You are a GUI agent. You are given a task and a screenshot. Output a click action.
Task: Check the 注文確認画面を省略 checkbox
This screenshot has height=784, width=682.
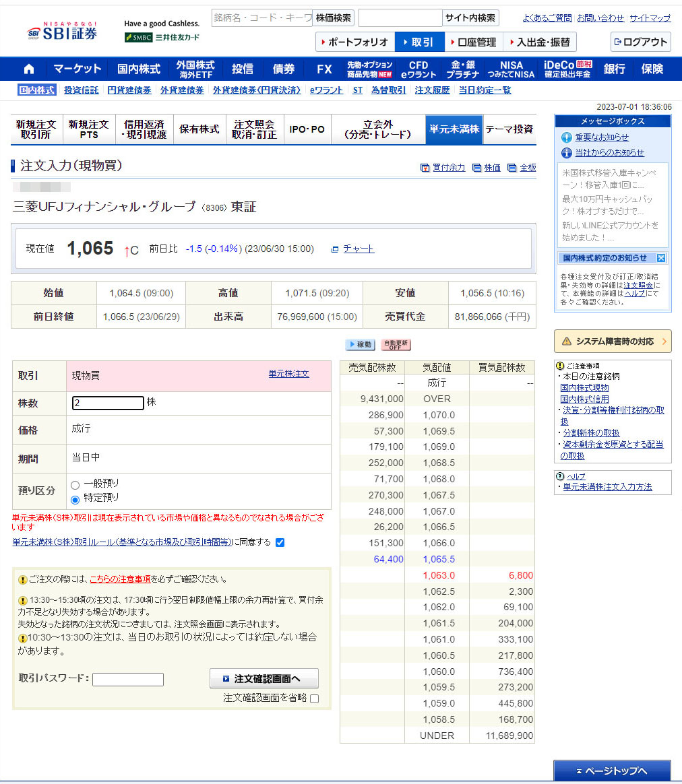pos(314,698)
